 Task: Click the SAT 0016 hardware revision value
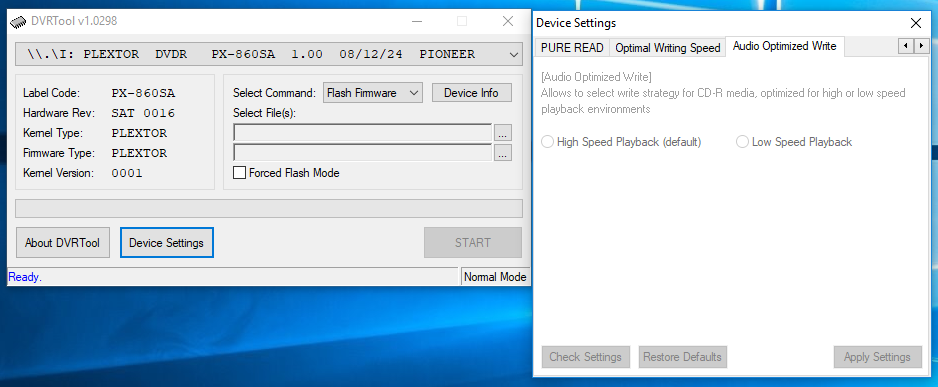click(x=143, y=113)
